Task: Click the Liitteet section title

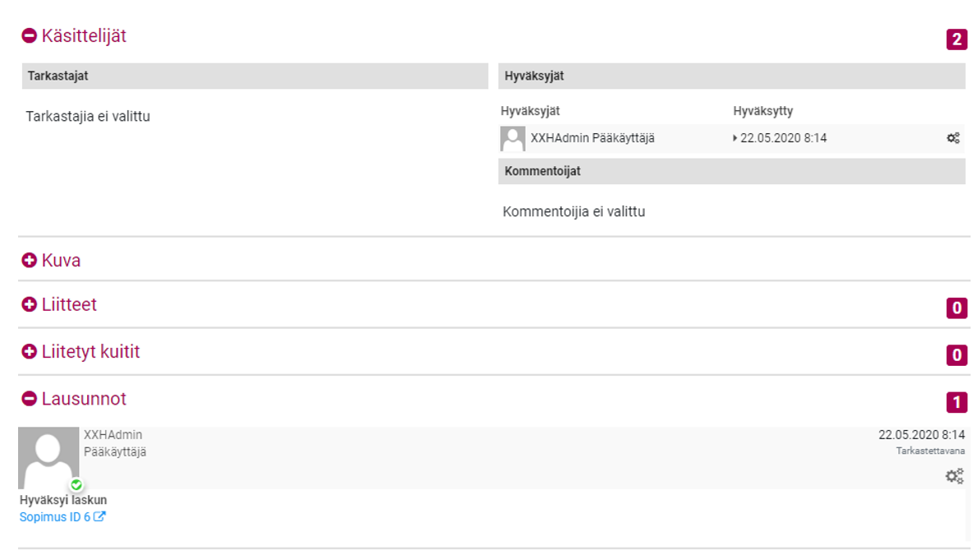Action: 69,305
